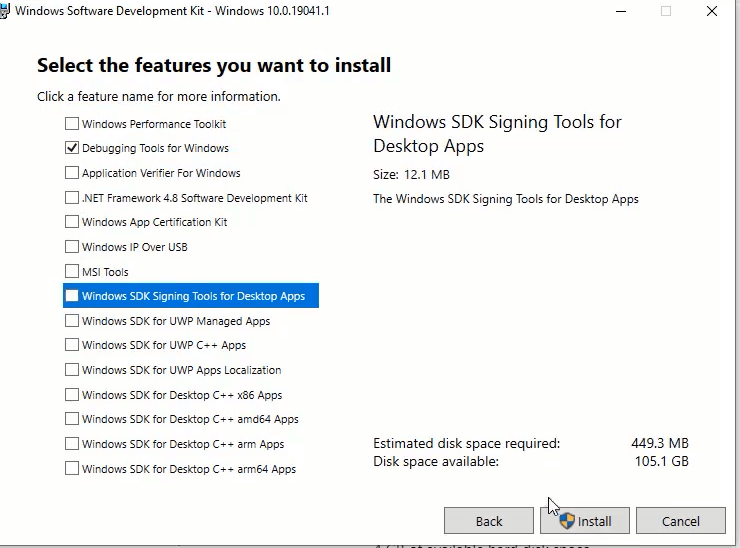Go back with the Back button

pyautogui.click(x=489, y=521)
